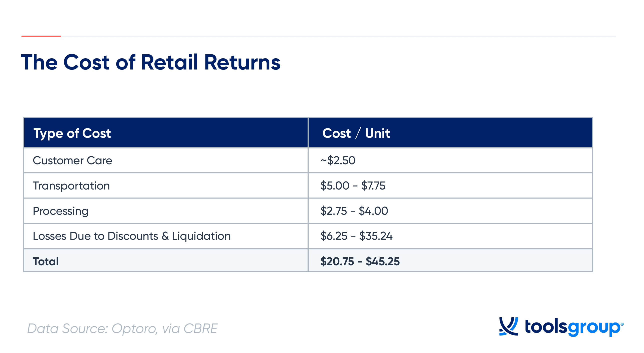
Task: Select the Total row label
Action: (x=46, y=261)
